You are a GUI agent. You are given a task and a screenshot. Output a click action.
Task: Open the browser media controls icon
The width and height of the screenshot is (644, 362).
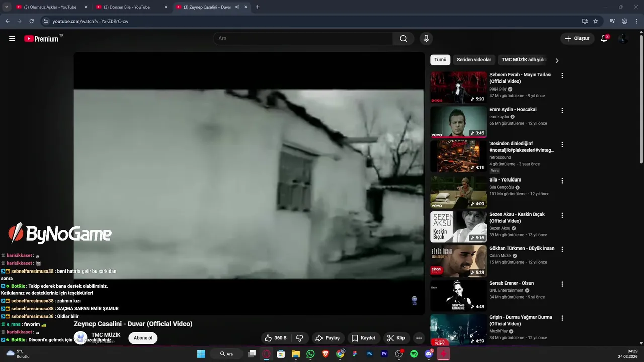[x=612, y=21]
